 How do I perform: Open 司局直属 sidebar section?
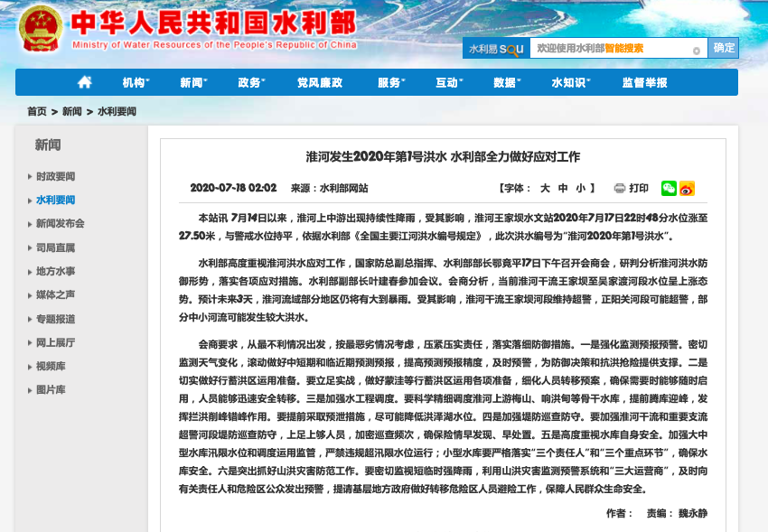click(x=55, y=247)
